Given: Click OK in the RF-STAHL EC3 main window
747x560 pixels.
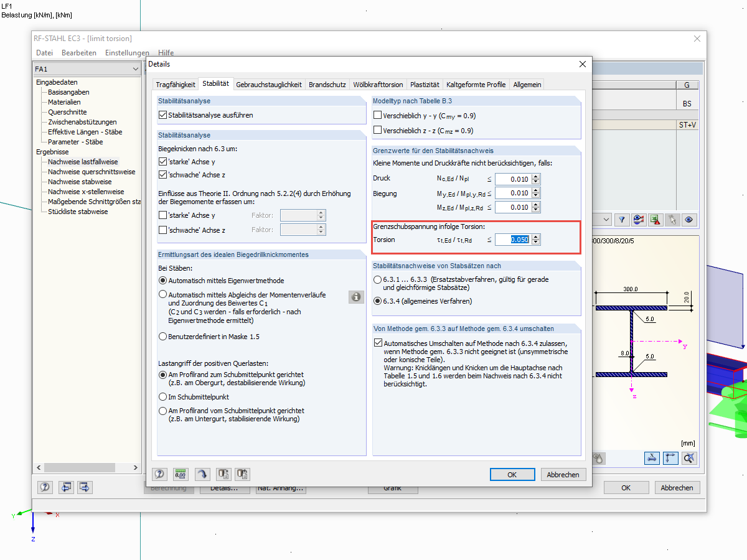Looking at the screenshot, I should pos(626,488).
